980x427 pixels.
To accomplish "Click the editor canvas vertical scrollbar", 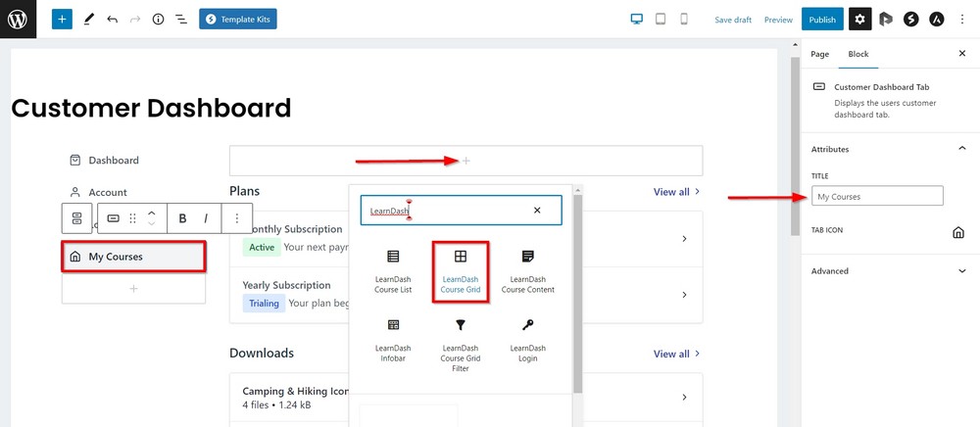I will pyautogui.click(x=795, y=147).
